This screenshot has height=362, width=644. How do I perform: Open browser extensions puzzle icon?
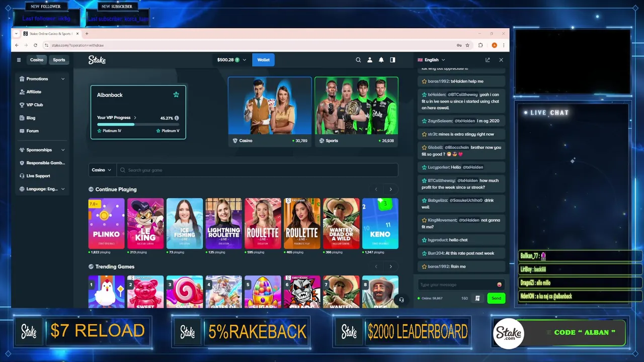(x=480, y=45)
